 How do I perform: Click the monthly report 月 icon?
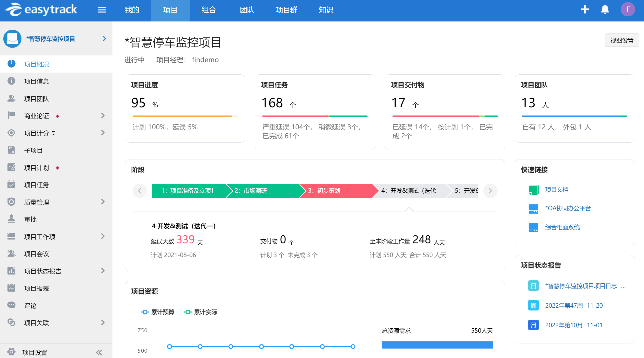tap(533, 325)
